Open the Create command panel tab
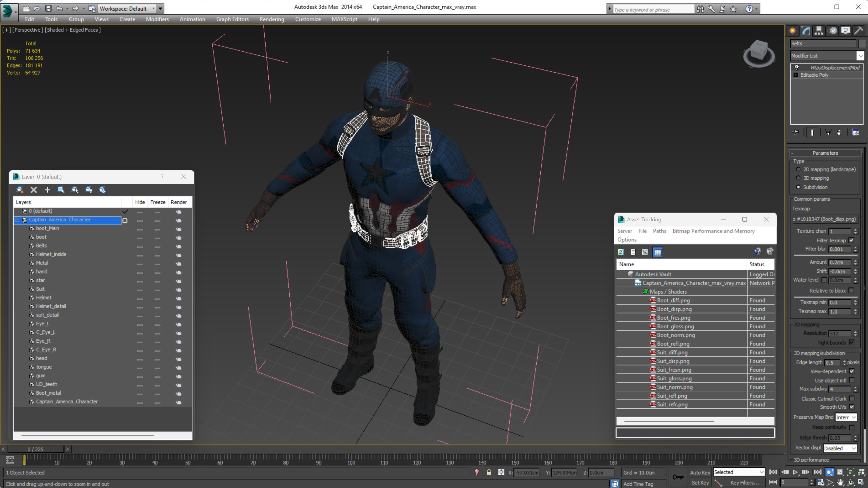Screen dimensions: 868x488 pos(793,31)
